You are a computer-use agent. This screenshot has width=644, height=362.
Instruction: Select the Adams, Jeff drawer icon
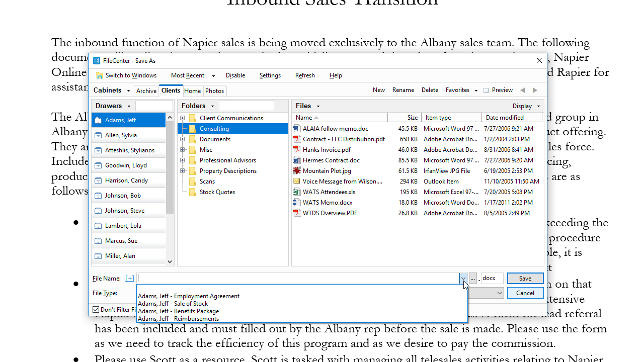(x=98, y=120)
